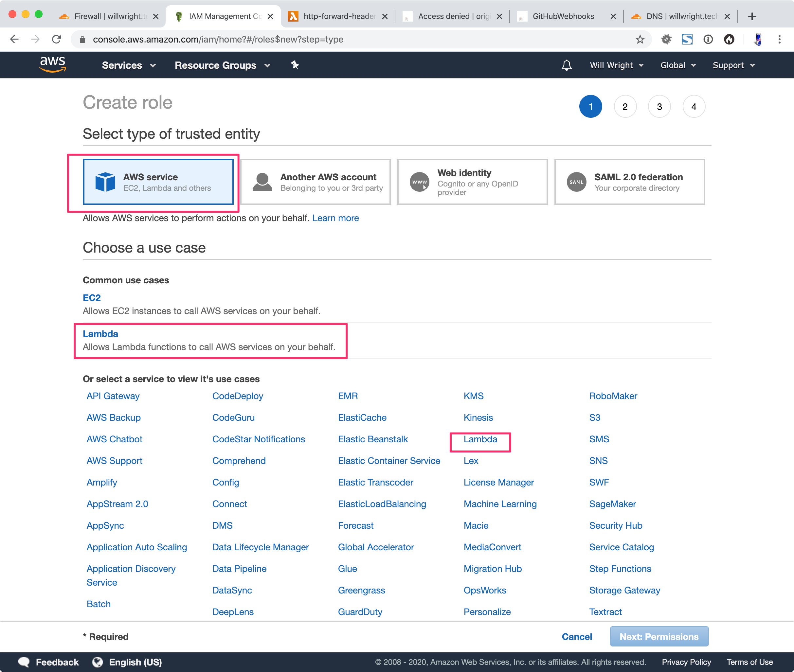The width and height of the screenshot is (794, 672).
Task: Jump to wizard step 3 circle
Action: [x=659, y=106]
